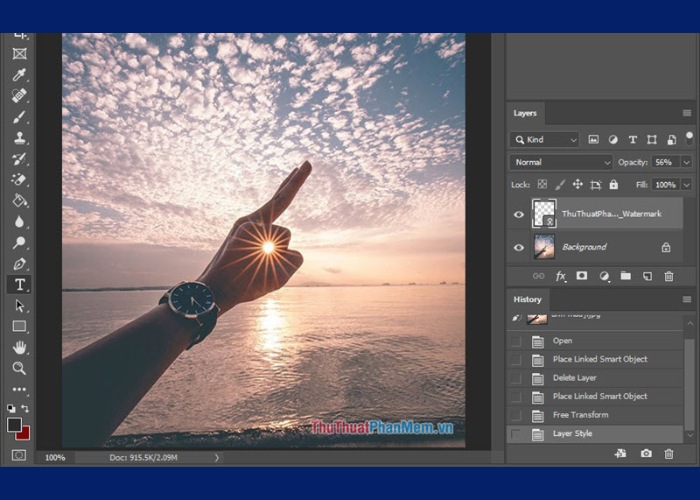Viewport: 700px width, 500px height.
Task: Open the Kind layer filter dropdown
Action: (545, 140)
